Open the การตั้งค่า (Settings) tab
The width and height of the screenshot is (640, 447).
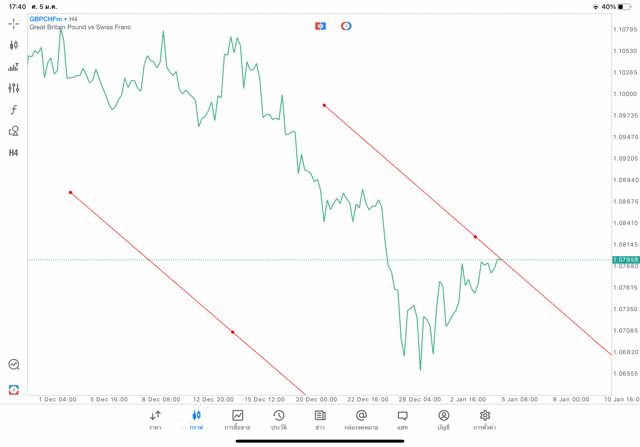(485, 419)
